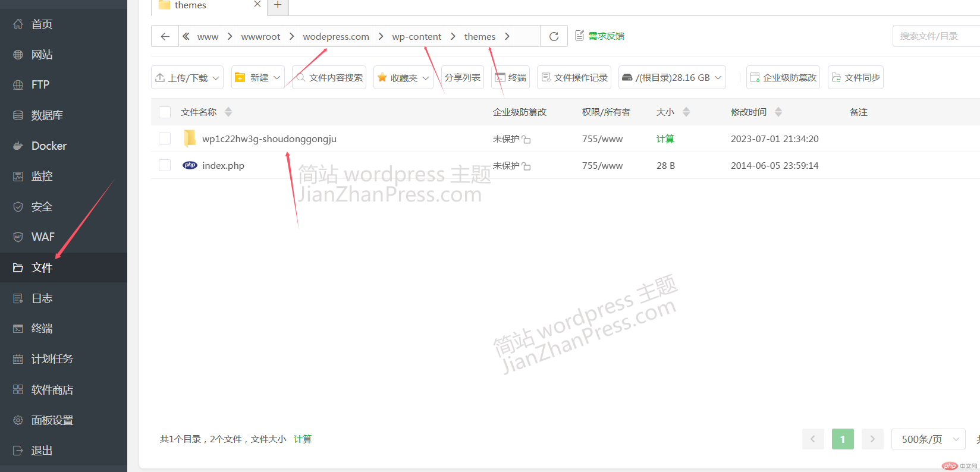
Task: Navigate to wwwroot in breadcrumb
Action: coord(260,36)
